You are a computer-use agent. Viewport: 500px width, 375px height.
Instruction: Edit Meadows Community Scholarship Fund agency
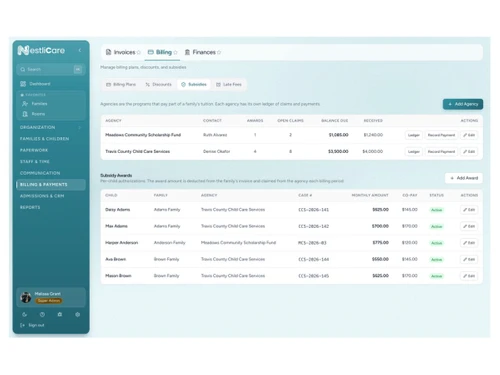469,135
